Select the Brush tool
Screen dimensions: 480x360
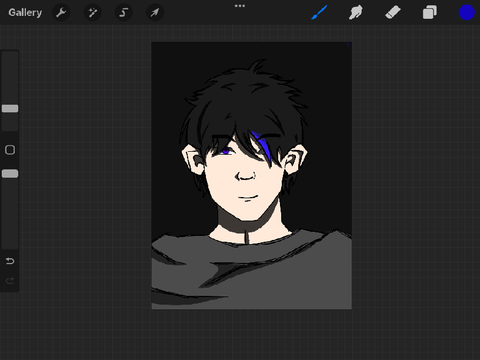[319, 13]
